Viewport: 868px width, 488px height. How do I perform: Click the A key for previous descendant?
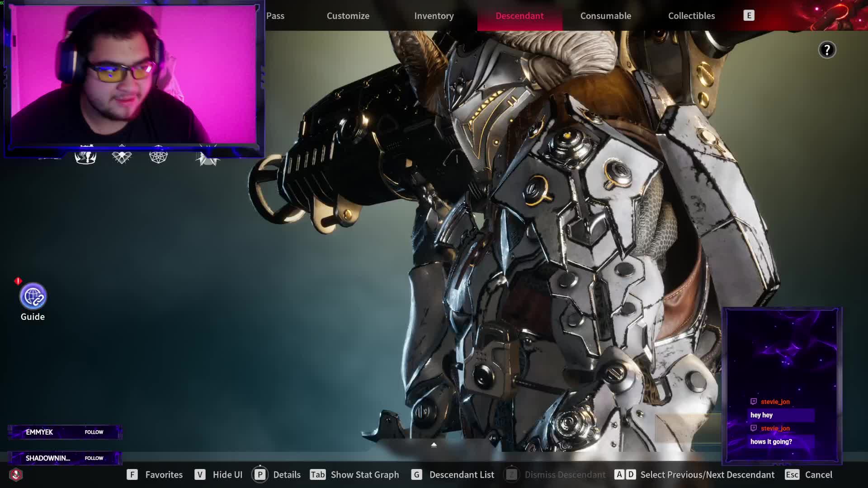619,474
